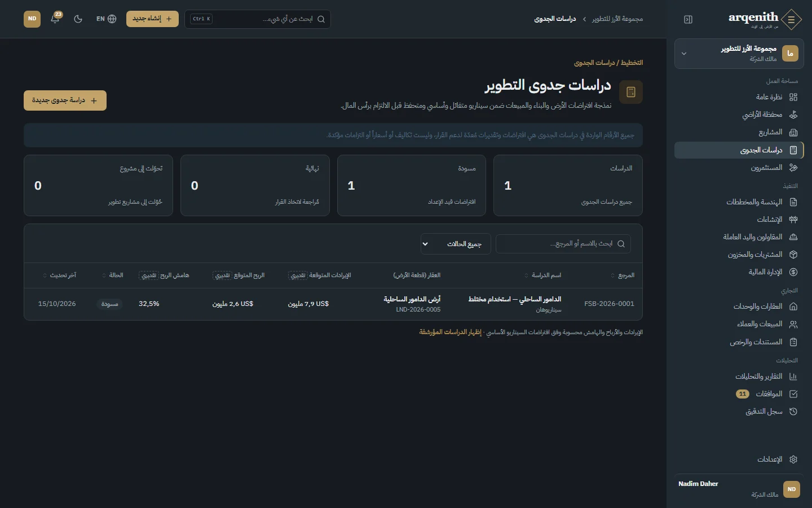
Task: Select the مسودة stat card
Action: click(x=412, y=185)
